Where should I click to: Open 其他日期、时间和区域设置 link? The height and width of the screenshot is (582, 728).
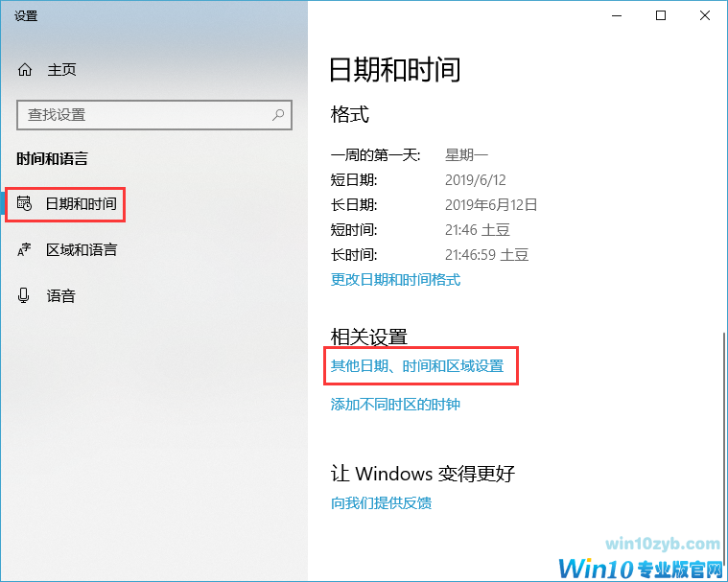pyautogui.click(x=417, y=365)
